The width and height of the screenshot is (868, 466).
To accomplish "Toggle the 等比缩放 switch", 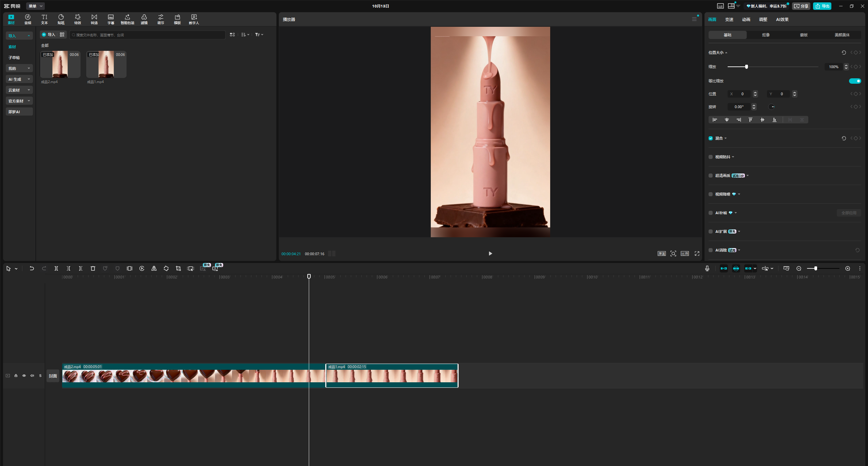I will 854,81.
